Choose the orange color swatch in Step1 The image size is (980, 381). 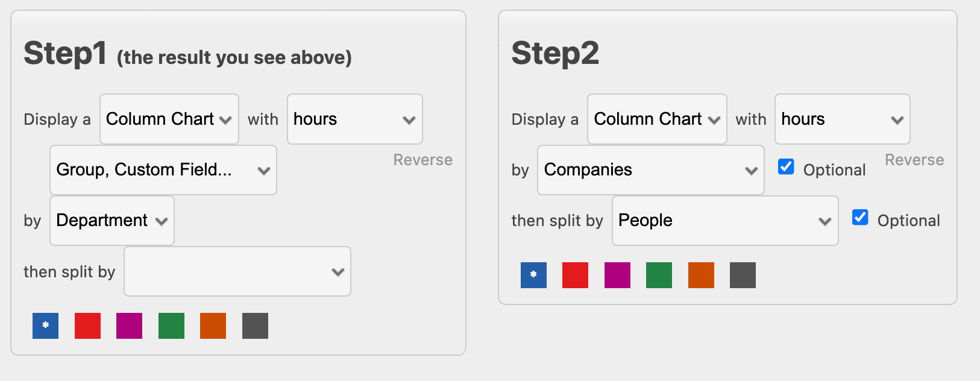(213, 326)
